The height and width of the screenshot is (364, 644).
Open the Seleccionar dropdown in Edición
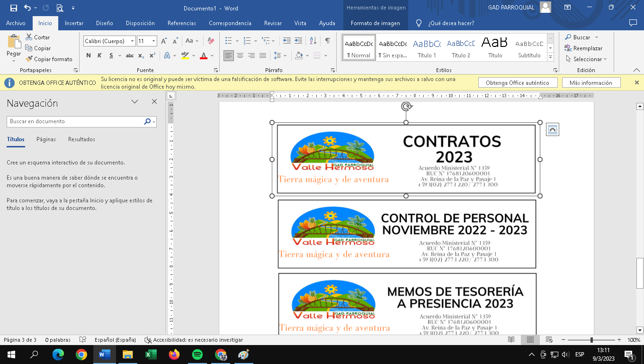tap(587, 59)
